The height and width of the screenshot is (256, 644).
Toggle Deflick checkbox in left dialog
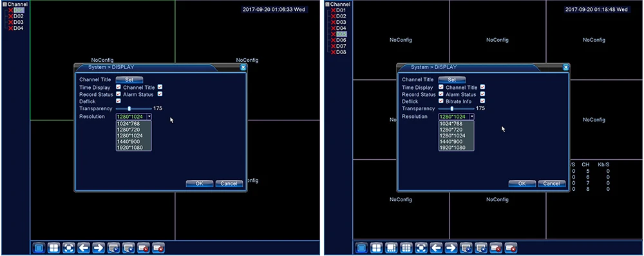tap(118, 101)
